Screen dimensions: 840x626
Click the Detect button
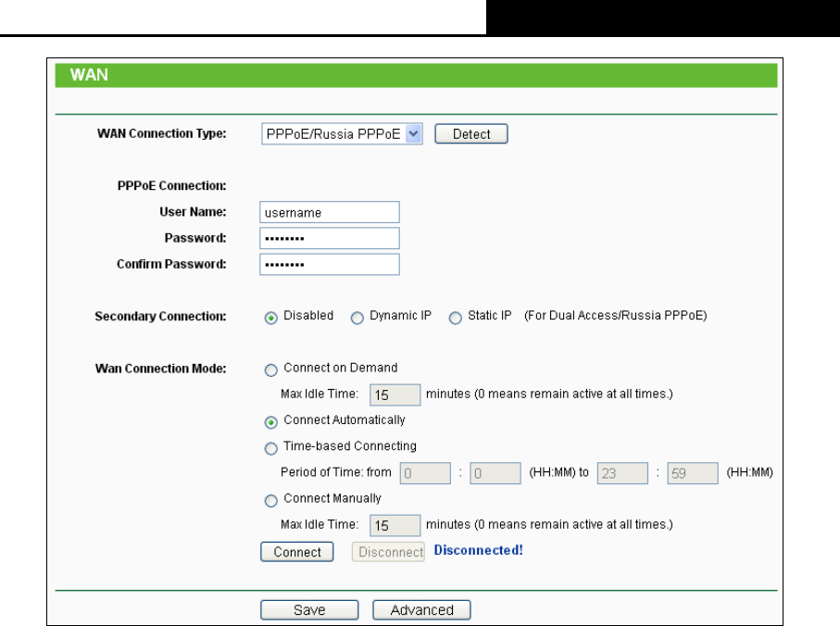(470, 134)
